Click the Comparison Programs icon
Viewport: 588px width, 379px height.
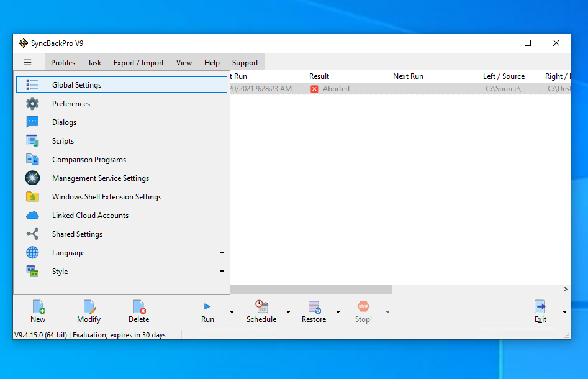click(x=32, y=160)
